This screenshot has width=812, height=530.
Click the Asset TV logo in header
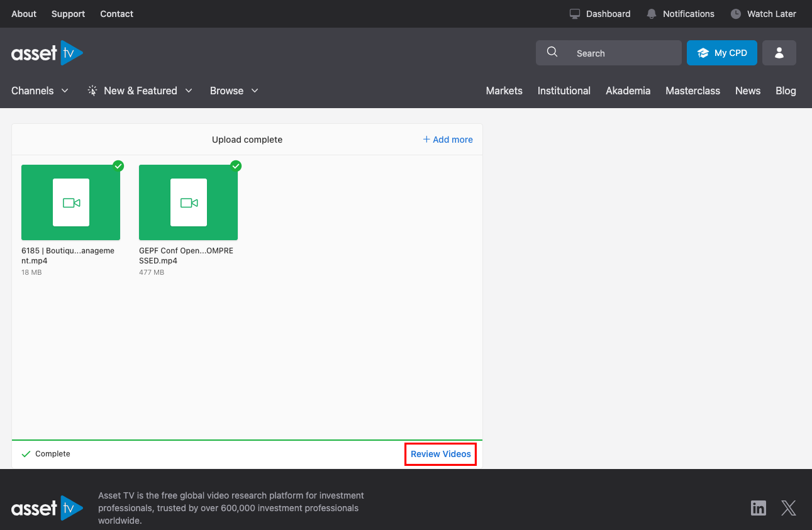(x=47, y=53)
